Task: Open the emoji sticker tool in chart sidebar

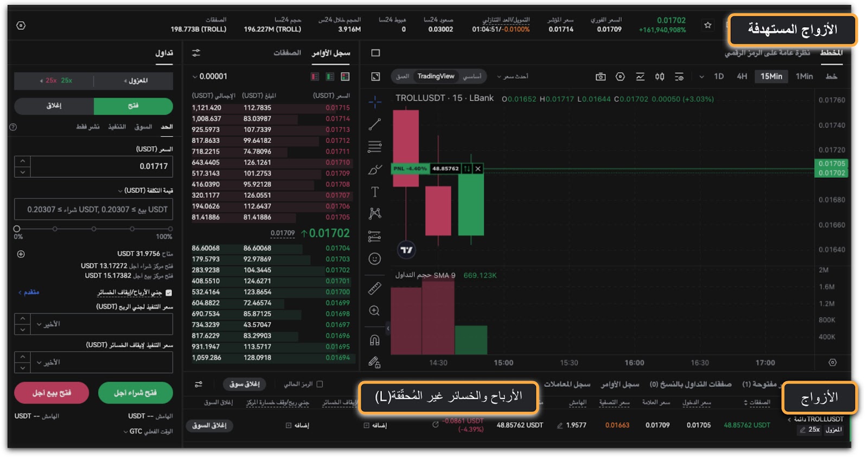Action: [375, 258]
